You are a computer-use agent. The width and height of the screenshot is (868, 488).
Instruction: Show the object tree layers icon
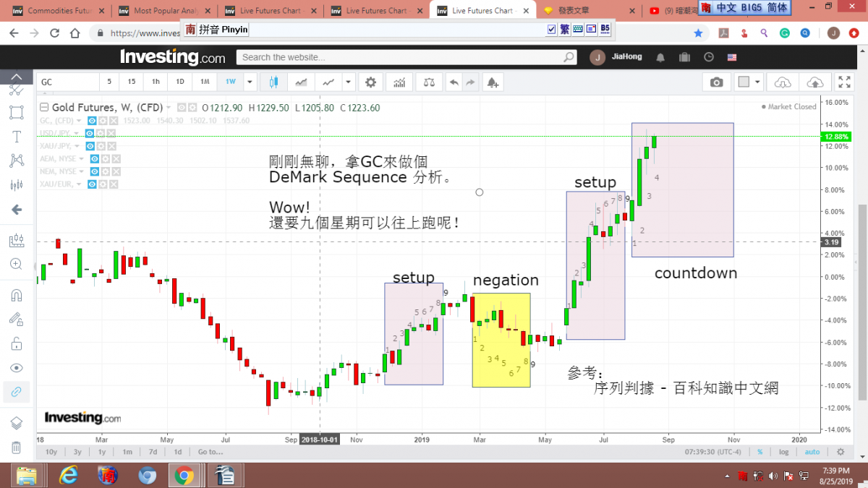tap(16, 423)
